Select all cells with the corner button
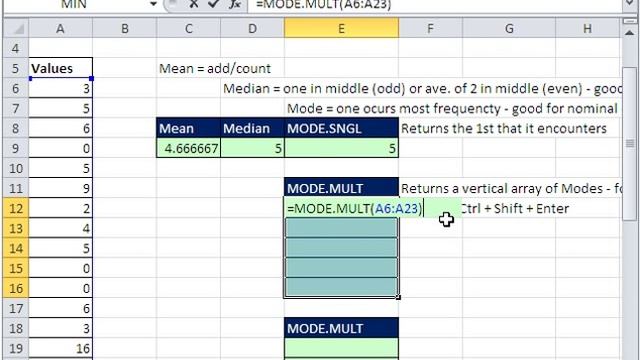The image size is (640, 360). (16, 29)
